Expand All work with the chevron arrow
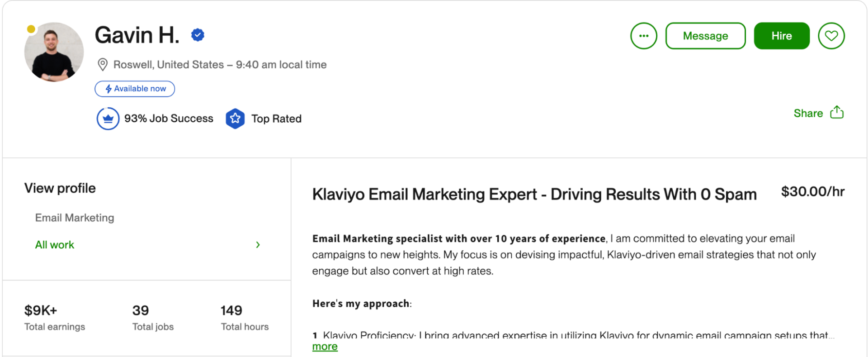Viewport: 868px width, 357px height. coord(258,245)
